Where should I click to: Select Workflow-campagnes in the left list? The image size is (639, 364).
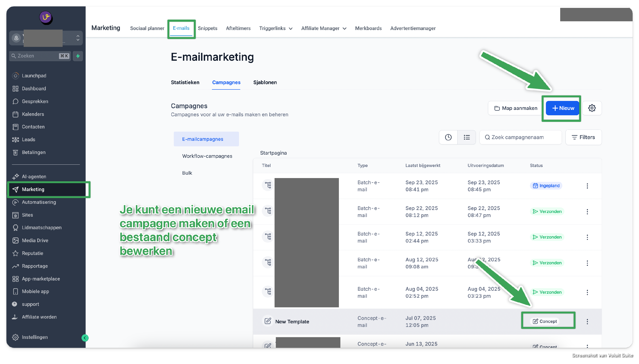(x=207, y=156)
